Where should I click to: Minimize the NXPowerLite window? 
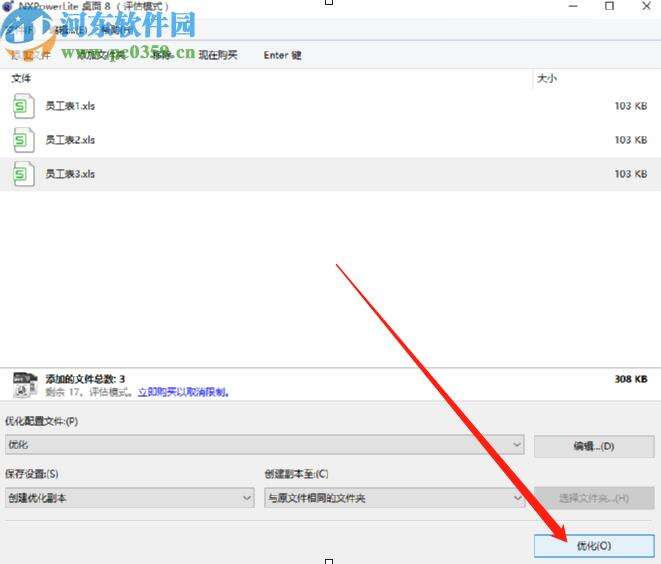(573, 6)
